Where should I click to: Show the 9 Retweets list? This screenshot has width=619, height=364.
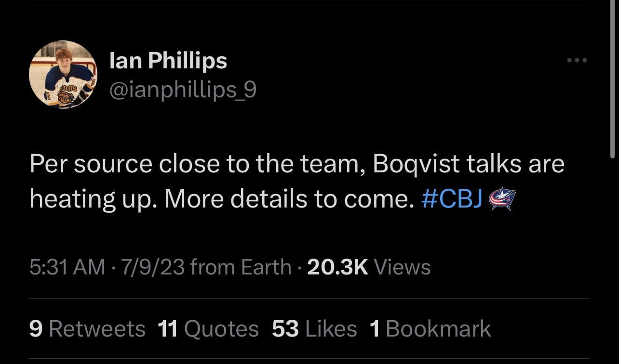pos(87,329)
